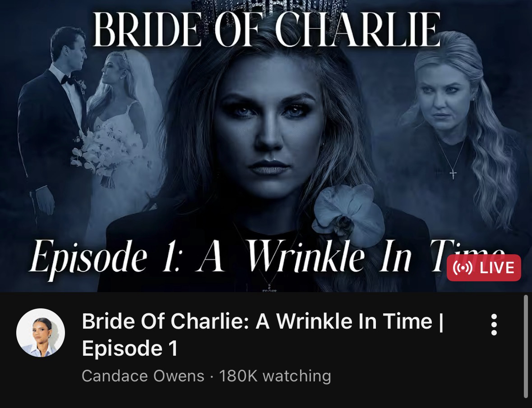
Task: Open the Candace Owens channel name link
Action: tap(143, 376)
